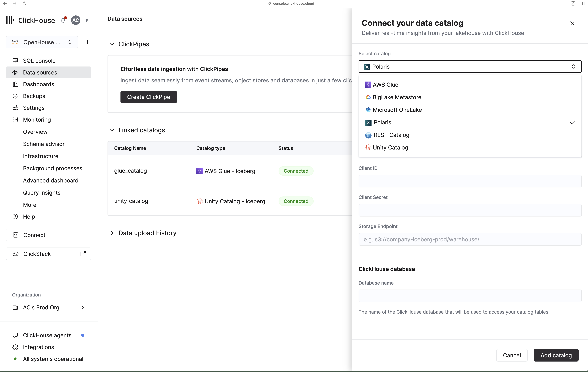Go to Dashboards in the sidebar
588x372 pixels.
pos(49,84)
